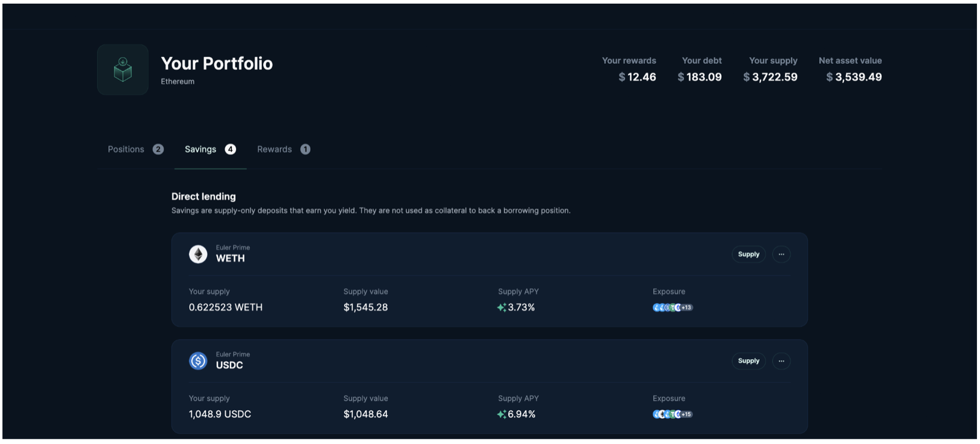
Task: Open the USDC more options menu
Action: click(x=781, y=361)
